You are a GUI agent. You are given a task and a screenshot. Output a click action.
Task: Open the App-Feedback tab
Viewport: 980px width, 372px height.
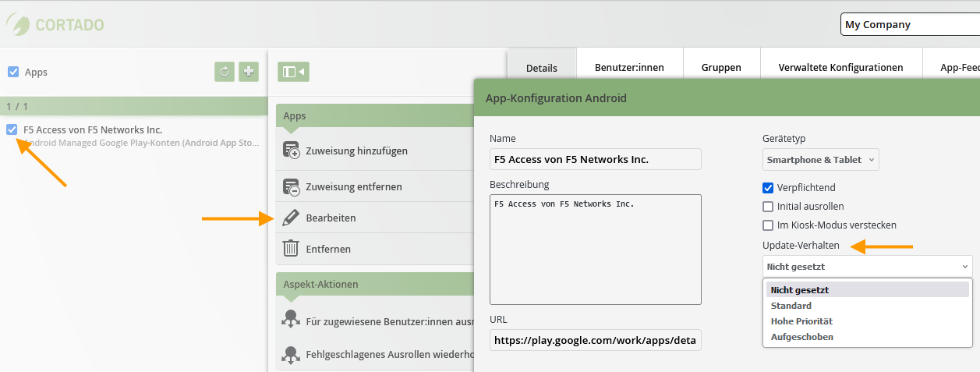tap(951, 67)
